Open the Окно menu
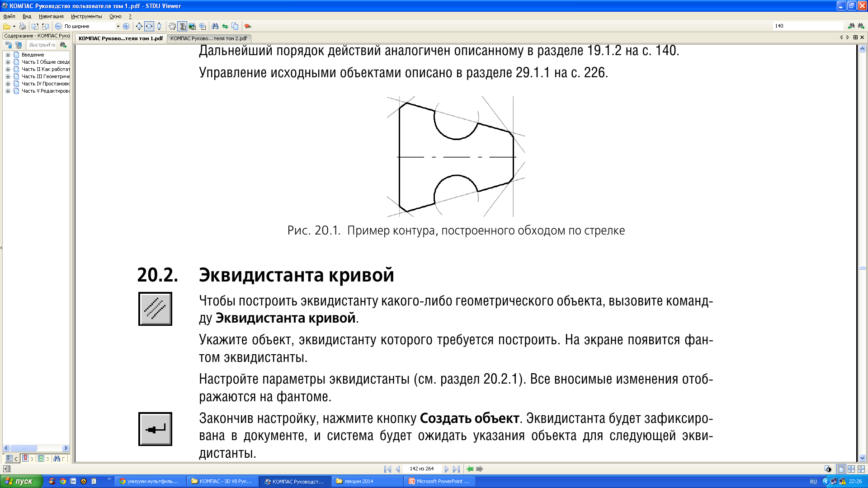This screenshot has height=488, width=868. 115,16
